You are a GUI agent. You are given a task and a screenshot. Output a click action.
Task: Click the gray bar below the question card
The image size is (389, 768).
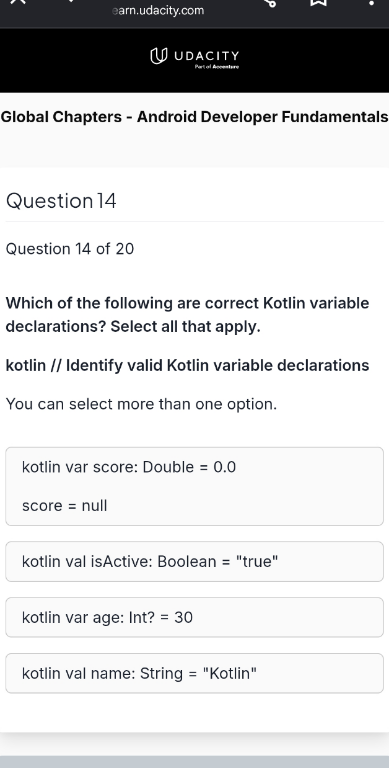pyautogui.click(x=194, y=762)
